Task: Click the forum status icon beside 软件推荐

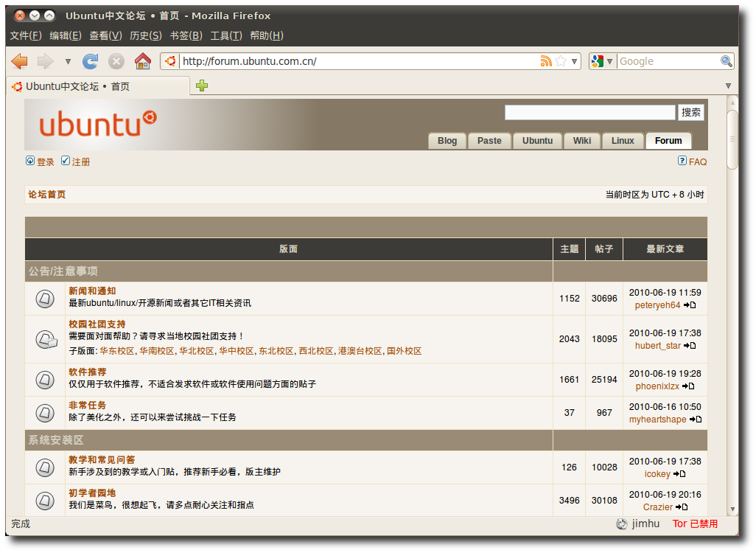Action: [45, 380]
